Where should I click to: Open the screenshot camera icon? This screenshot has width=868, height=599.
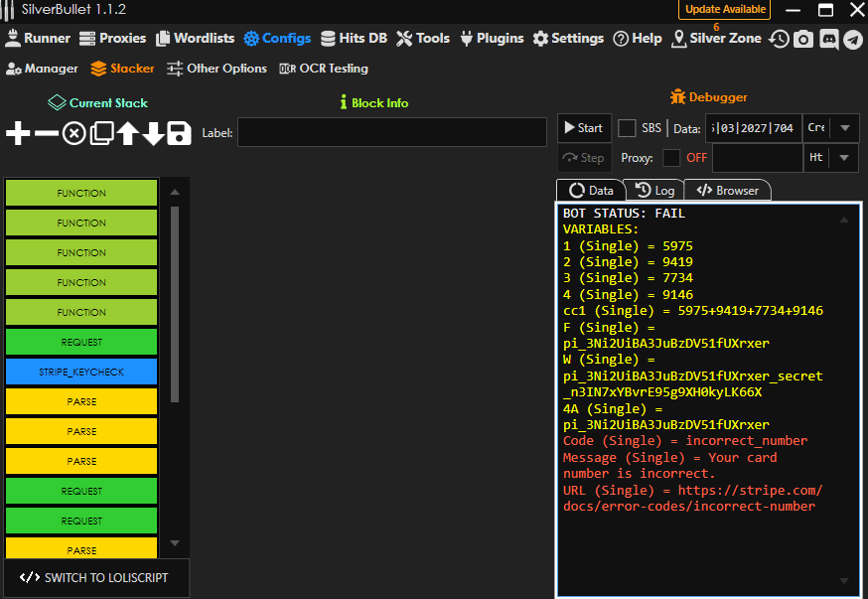pos(803,39)
